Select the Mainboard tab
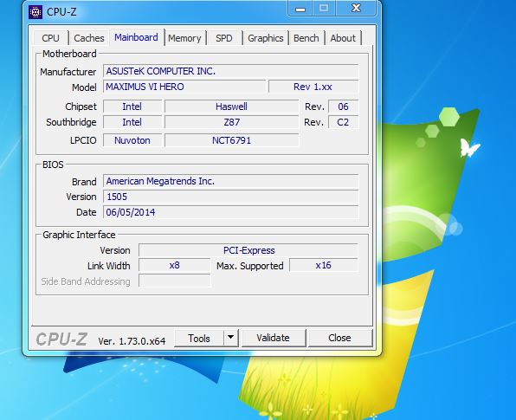This screenshot has height=420, width=516. click(136, 37)
